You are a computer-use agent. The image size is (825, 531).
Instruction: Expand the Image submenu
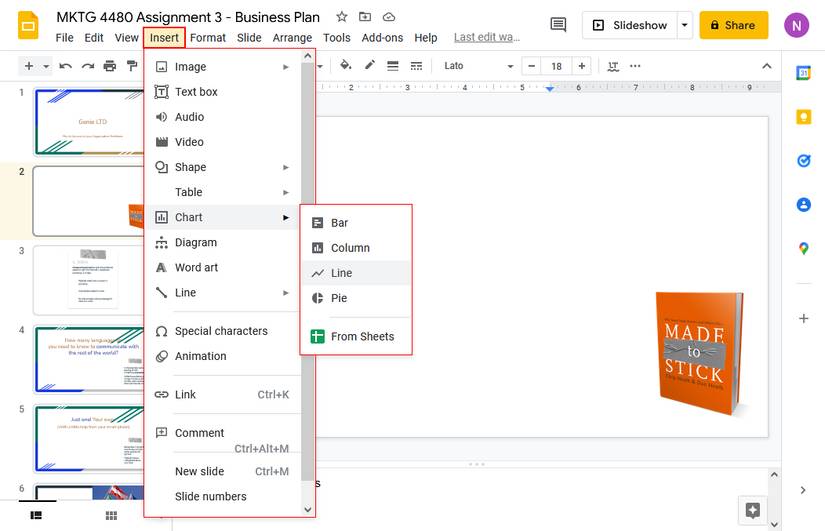click(x=286, y=67)
